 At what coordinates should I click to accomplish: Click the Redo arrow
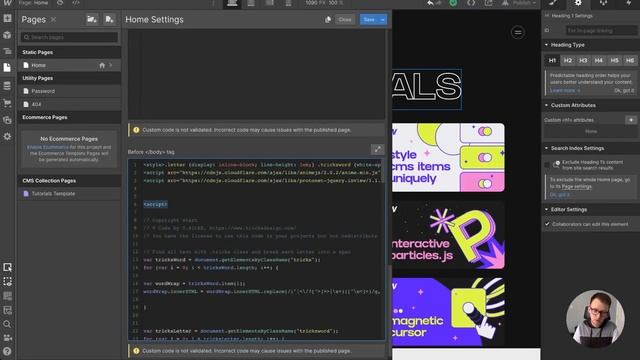point(439,3)
